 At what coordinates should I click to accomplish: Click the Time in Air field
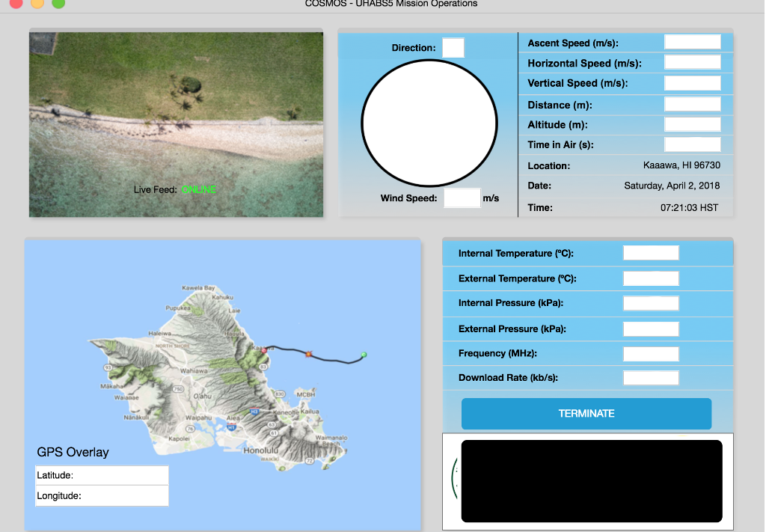click(x=692, y=144)
